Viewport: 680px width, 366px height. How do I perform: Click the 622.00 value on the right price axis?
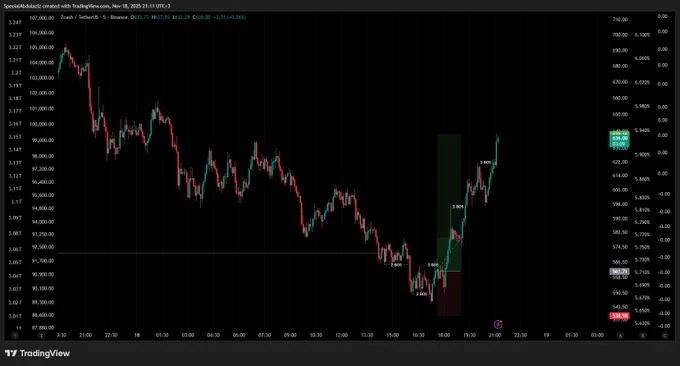(620, 162)
